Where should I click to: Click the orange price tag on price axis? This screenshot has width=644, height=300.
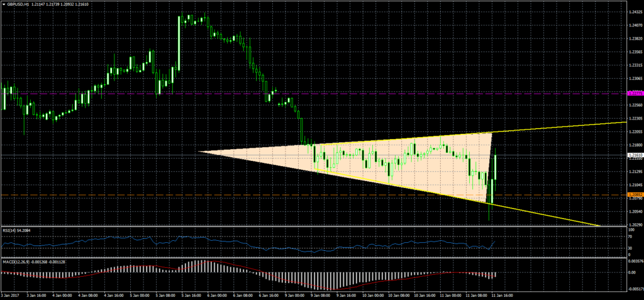tap(635, 195)
